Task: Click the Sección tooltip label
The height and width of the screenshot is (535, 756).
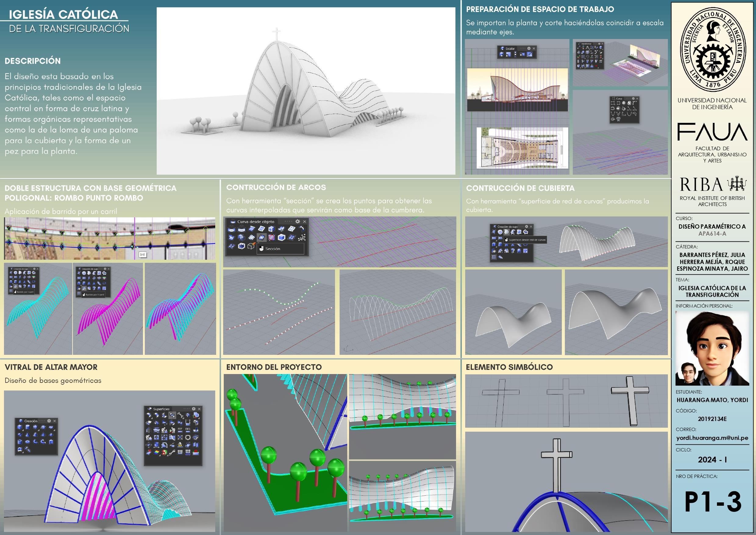Action: (273, 249)
